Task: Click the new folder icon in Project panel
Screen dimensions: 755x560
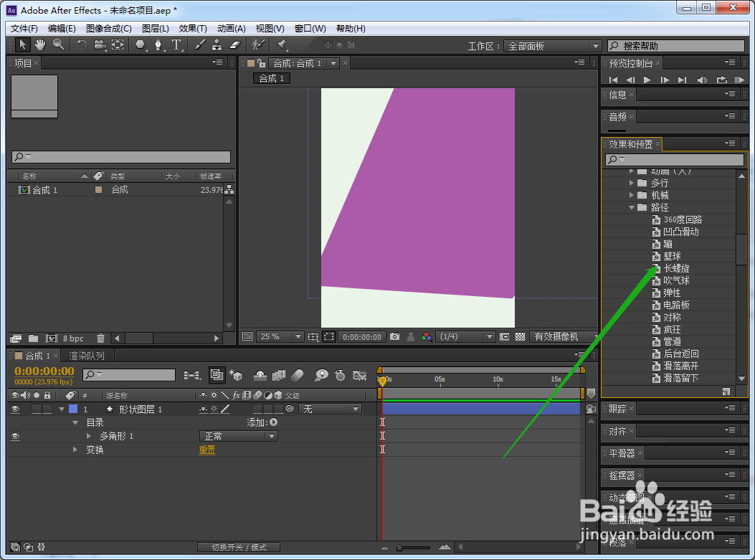Action: tap(33, 338)
